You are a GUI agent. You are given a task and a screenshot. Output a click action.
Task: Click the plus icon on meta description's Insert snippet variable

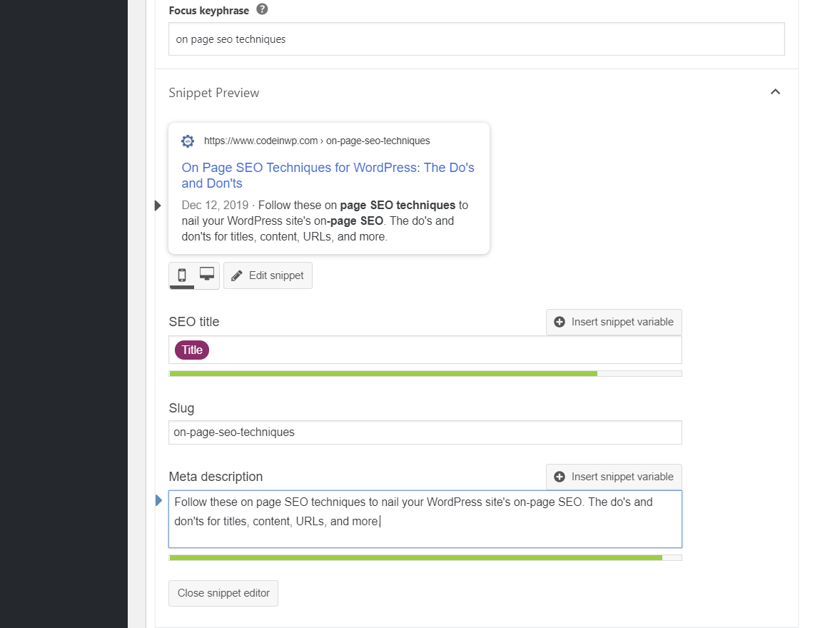(560, 476)
